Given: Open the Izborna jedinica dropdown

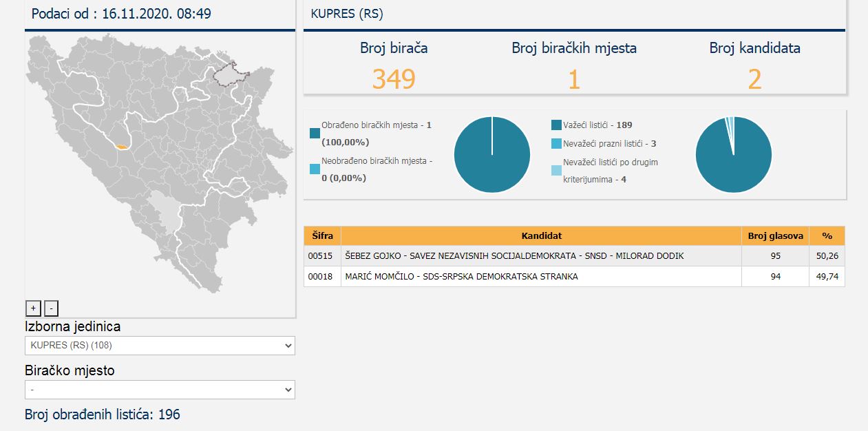Looking at the screenshot, I should tap(160, 346).
